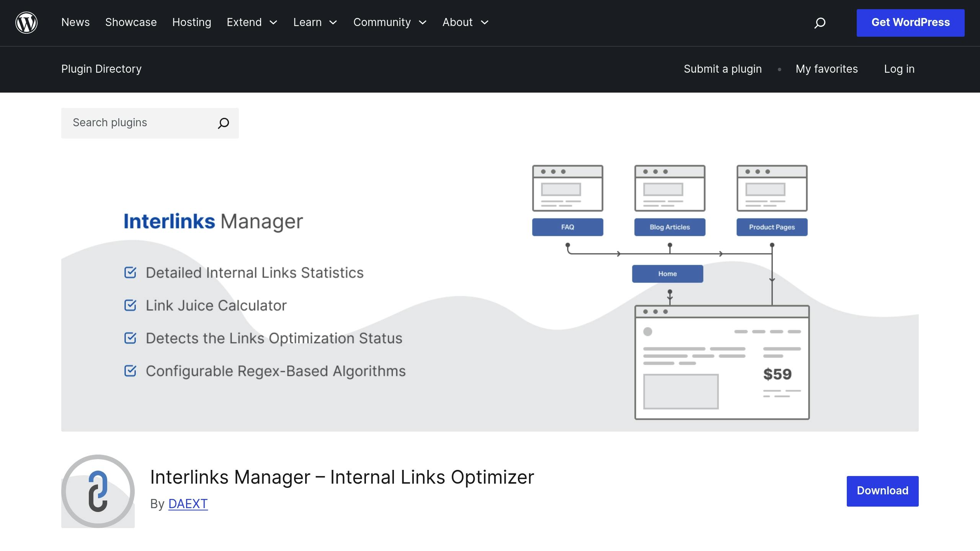
Task: Open the Plugin Directory link
Action: 101,69
